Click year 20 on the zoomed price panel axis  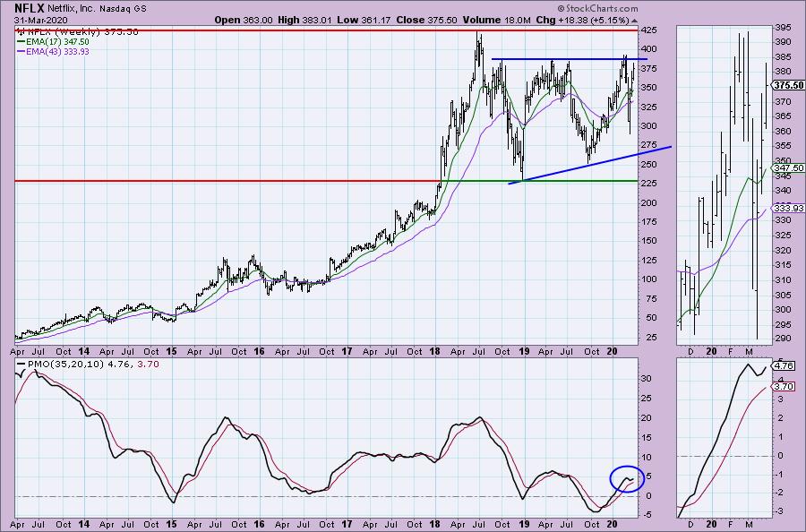click(x=711, y=352)
